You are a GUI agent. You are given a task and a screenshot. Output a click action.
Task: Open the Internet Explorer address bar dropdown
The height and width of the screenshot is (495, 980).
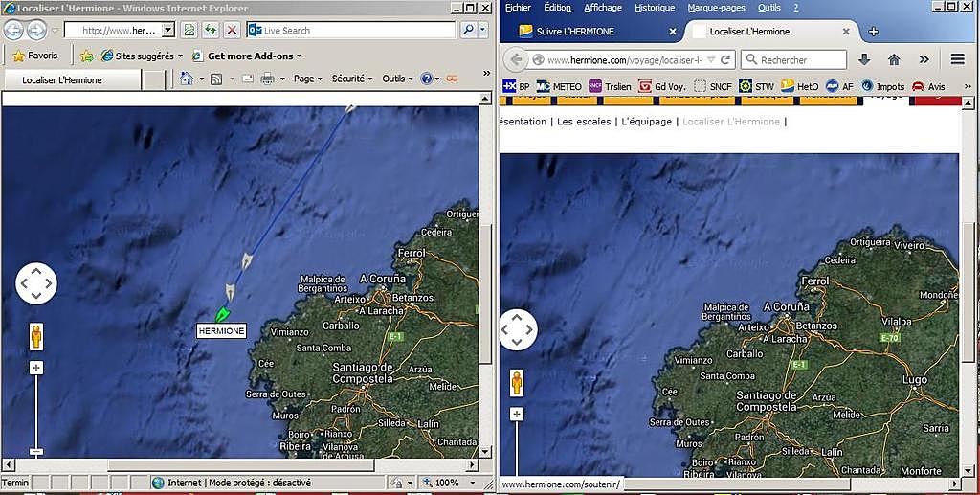[x=168, y=30]
